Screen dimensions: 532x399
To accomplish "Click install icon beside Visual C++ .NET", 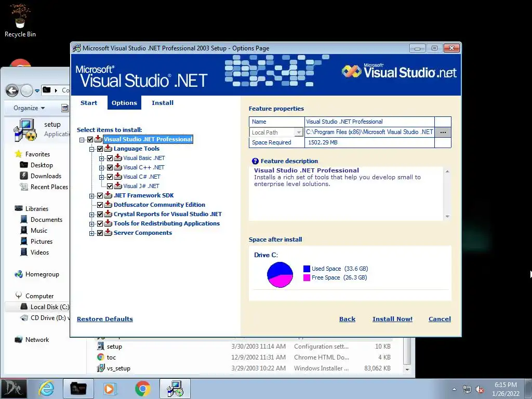I will tap(118, 167).
